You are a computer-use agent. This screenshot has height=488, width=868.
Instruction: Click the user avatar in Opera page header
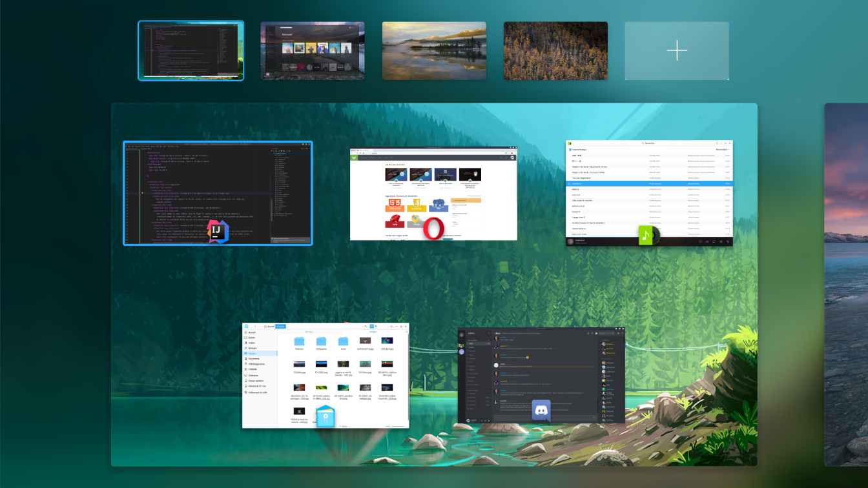click(x=512, y=158)
